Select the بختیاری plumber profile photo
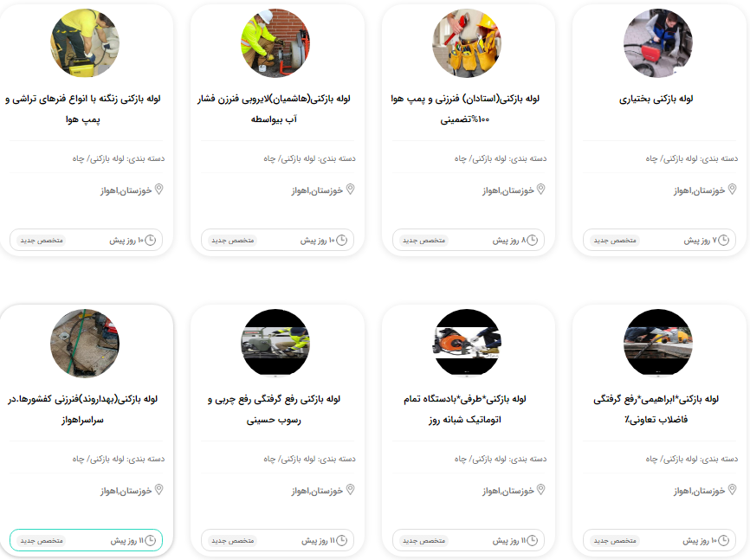The image size is (750, 560). pos(658,43)
